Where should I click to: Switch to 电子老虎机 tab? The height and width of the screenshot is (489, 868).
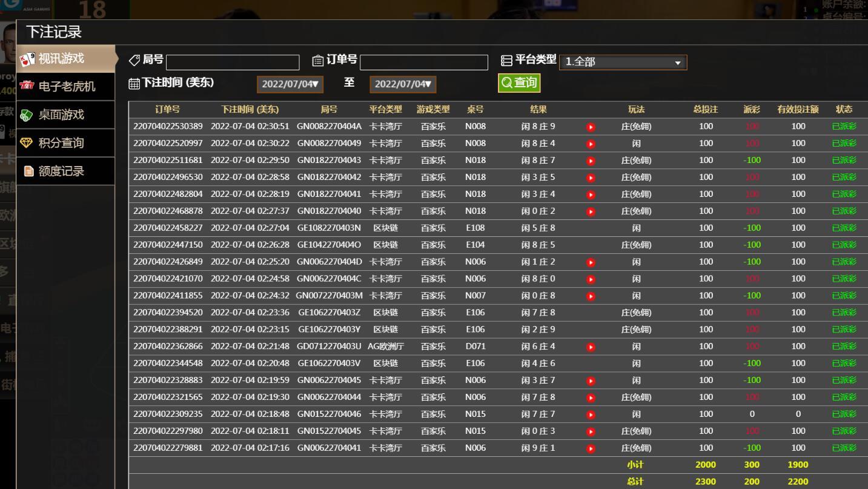[x=65, y=87]
